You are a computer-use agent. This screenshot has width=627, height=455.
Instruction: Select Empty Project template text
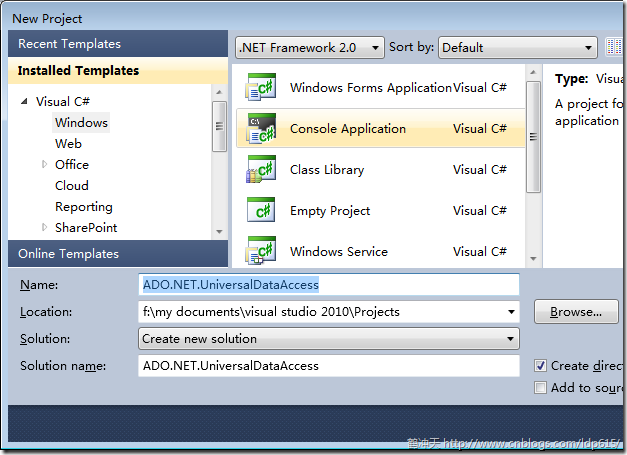tap(330, 211)
